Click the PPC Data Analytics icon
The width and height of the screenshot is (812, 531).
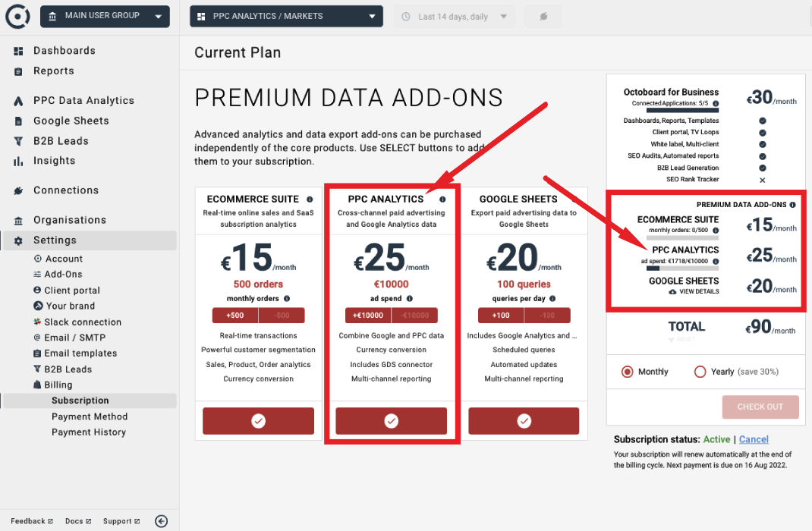[19, 101]
